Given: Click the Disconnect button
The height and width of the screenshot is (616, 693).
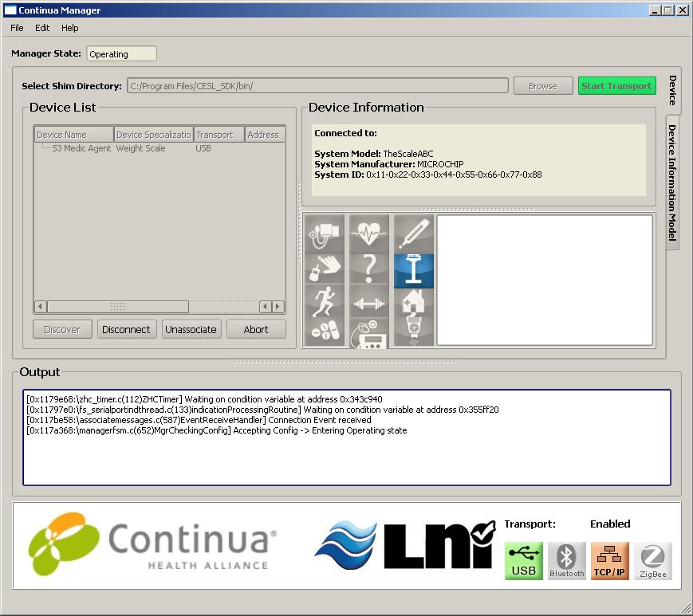Looking at the screenshot, I should pyautogui.click(x=127, y=329).
